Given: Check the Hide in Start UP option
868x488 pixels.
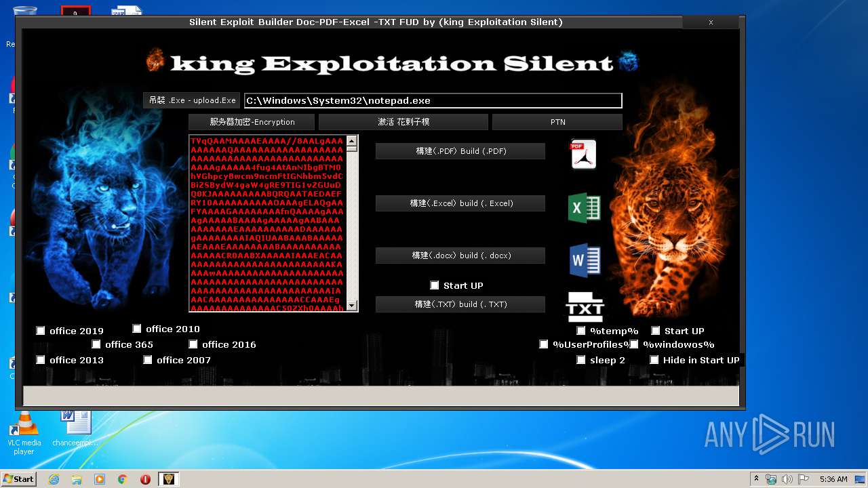Looking at the screenshot, I should point(654,360).
